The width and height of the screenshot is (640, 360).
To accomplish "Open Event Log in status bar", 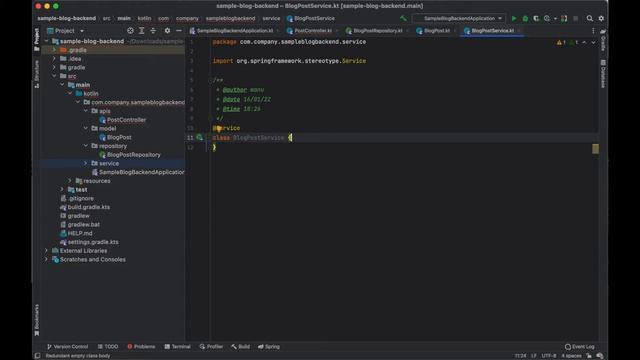I will [580, 347].
